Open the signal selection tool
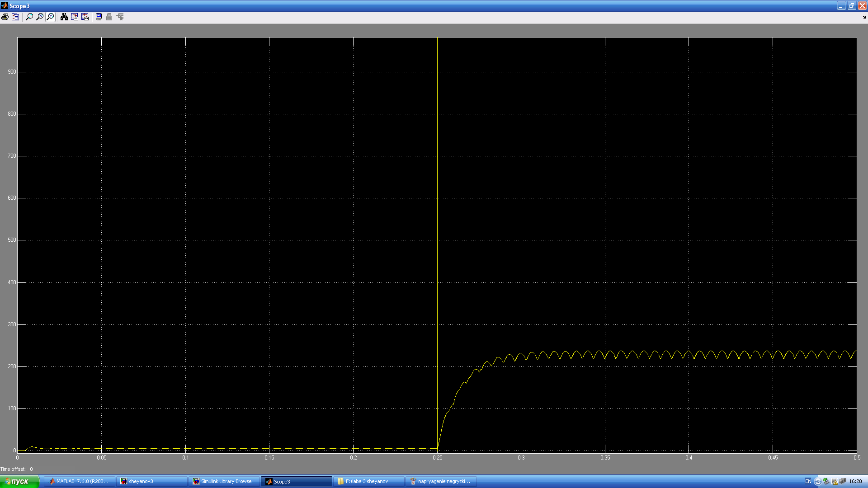This screenshot has width=868, height=488. [120, 17]
